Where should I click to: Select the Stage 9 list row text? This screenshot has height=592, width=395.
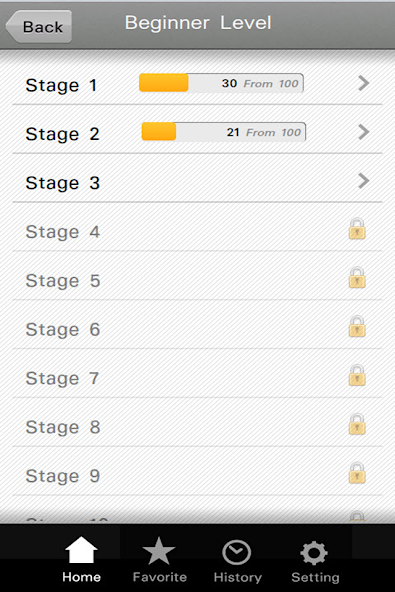[63, 476]
